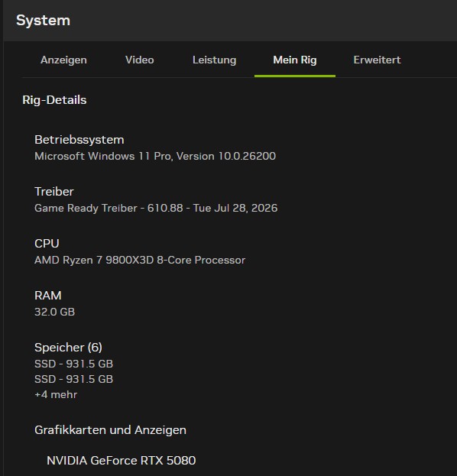
Task: Click the System page heading
Action: [43, 21]
